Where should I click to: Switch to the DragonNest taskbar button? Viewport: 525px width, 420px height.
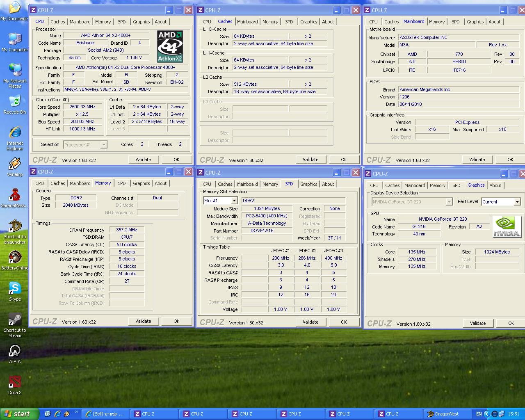(447, 414)
